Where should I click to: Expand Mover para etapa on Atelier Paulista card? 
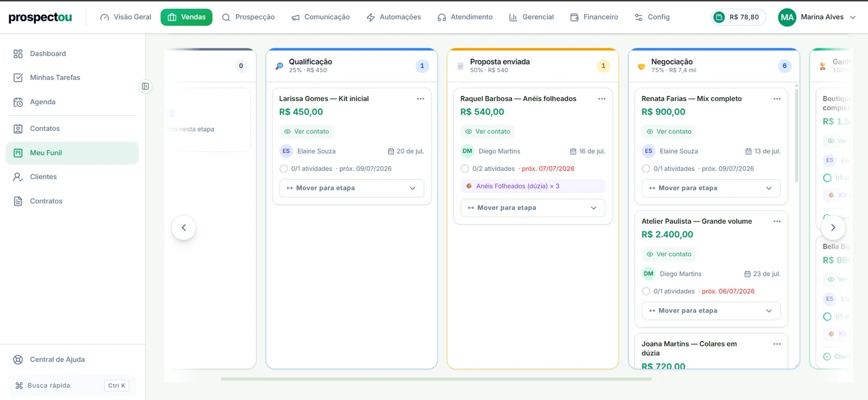tap(711, 311)
